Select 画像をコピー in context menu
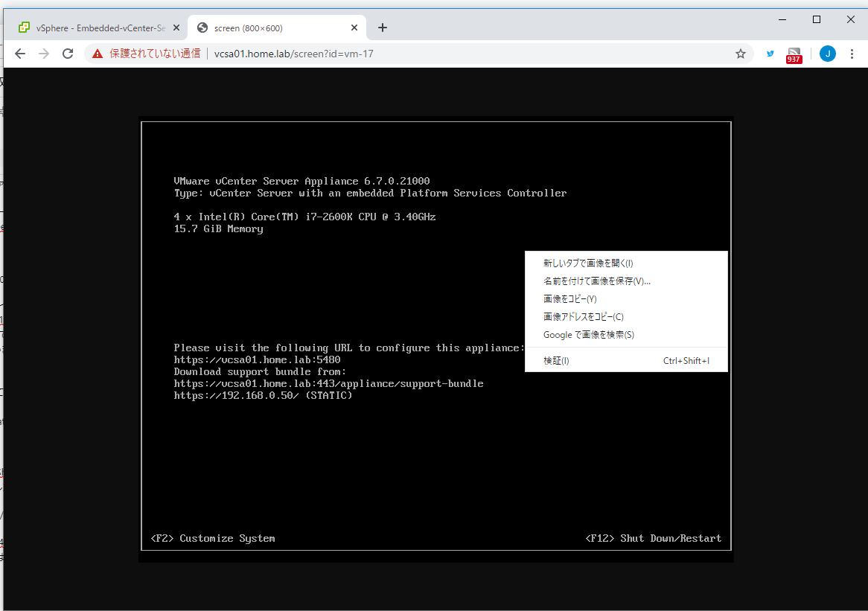868x611 pixels. [x=626, y=299]
